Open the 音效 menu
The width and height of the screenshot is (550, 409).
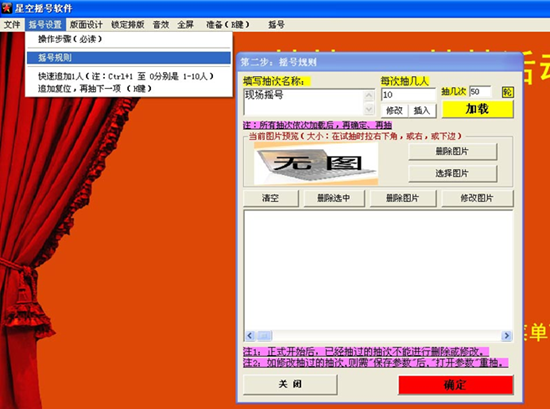pos(161,25)
